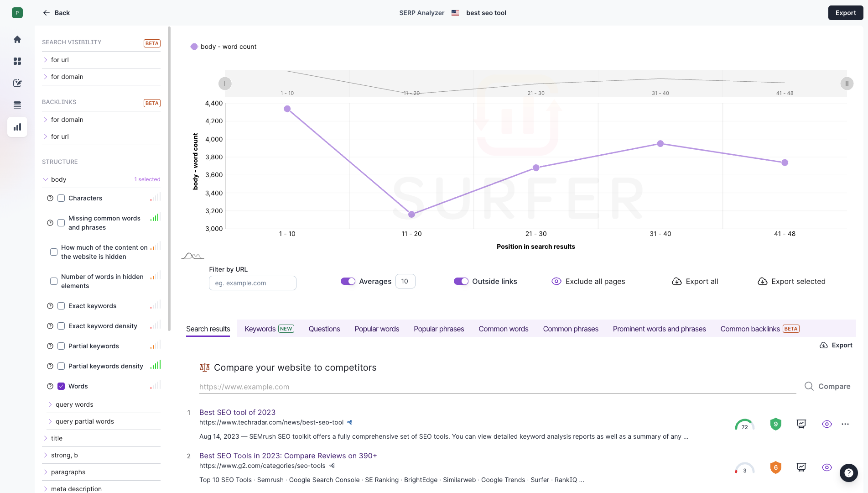This screenshot has height=493, width=868.
Task: Select the content editor quill icon
Action: point(17,83)
